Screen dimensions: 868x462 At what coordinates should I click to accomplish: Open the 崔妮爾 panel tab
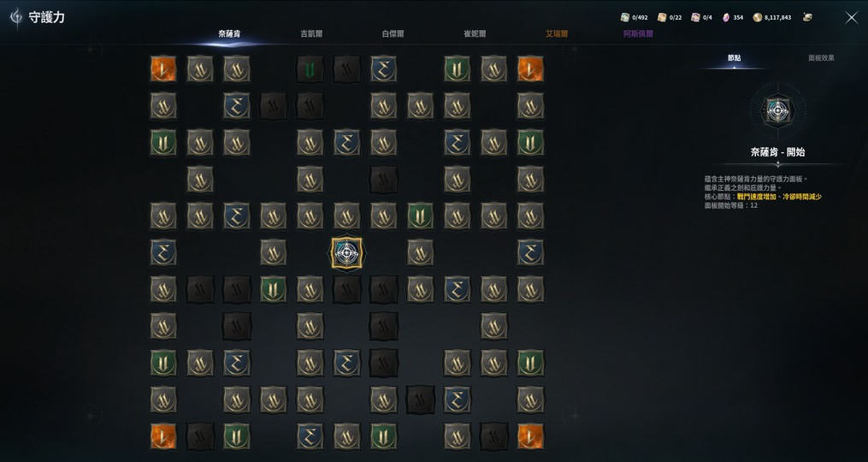tap(475, 33)
